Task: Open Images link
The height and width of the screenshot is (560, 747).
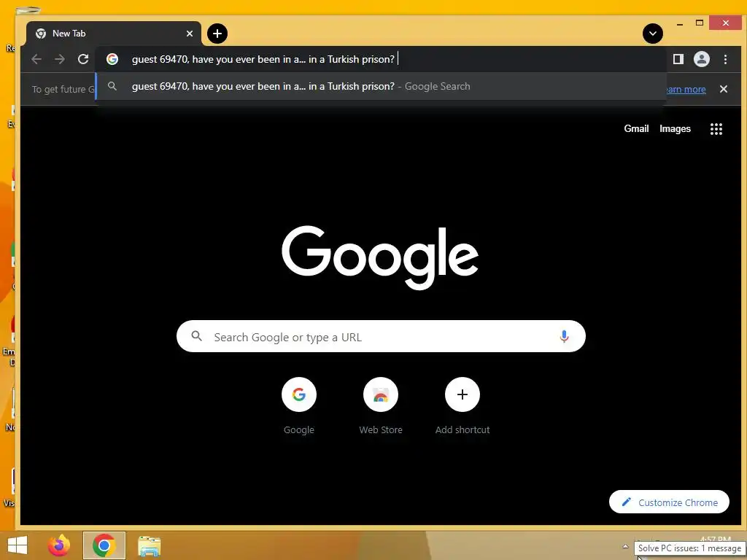Action: [x=675, y=128]
